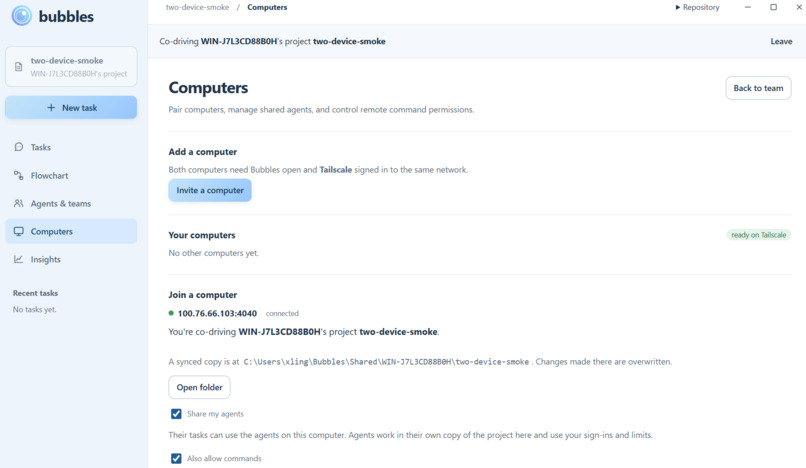Go to Agents & teams
Viewport: 806px width, 468px height.
tap(71, 203)
